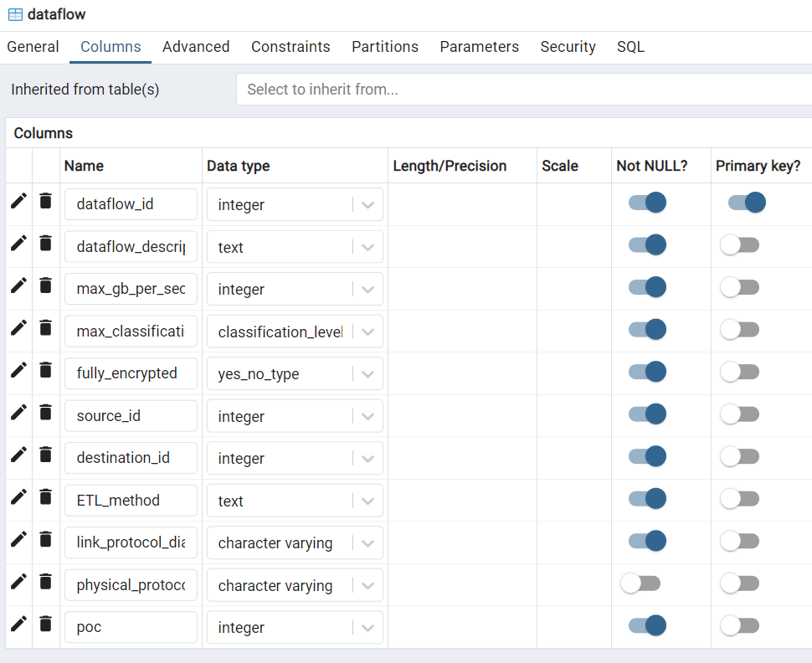Open the SQL tab
812x663 pixels.
630,47
